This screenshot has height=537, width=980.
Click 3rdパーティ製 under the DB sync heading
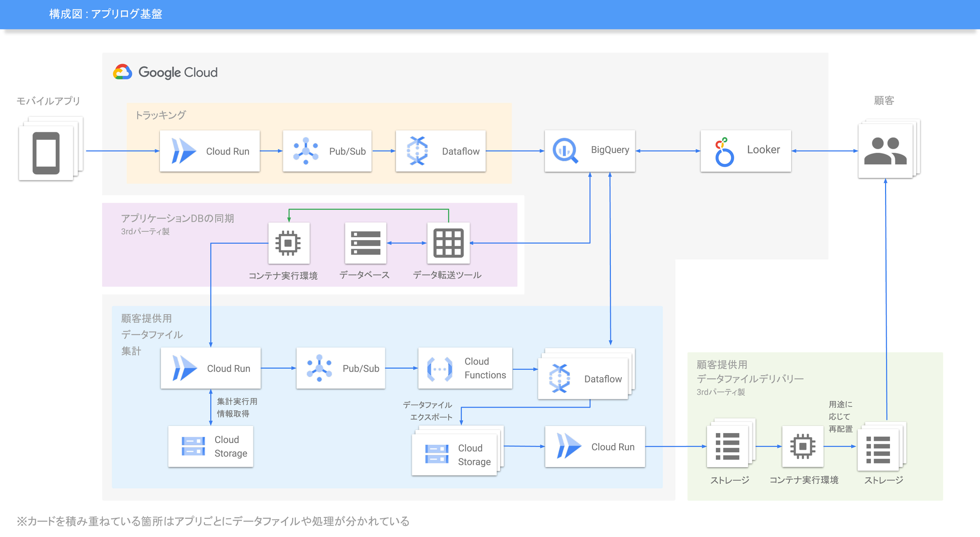click(x=145, y=231)
